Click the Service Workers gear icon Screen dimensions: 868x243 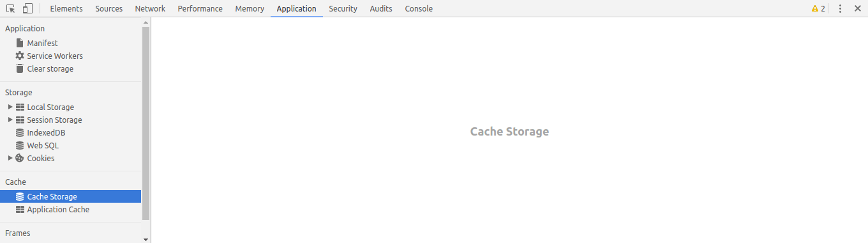click(20, 56)
